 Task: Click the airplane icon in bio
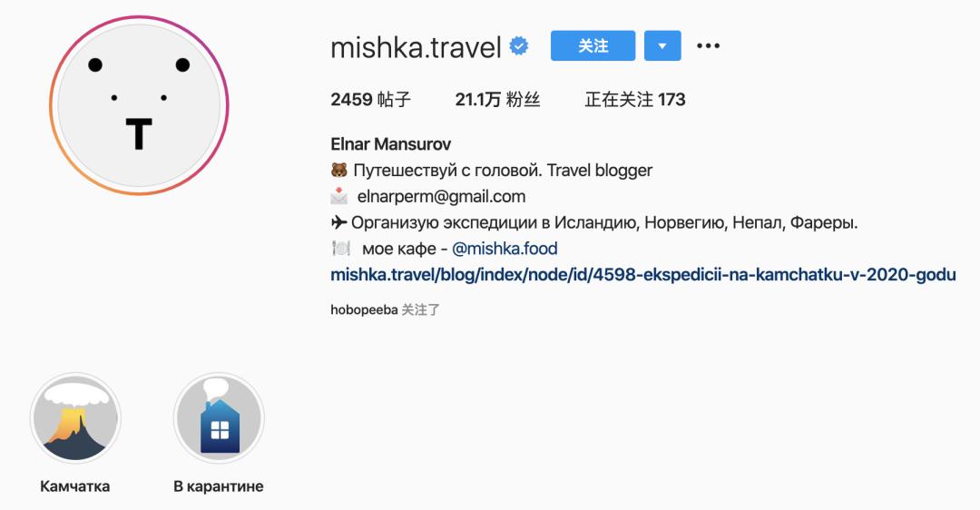pyautogui.click(x=338, y=221)
